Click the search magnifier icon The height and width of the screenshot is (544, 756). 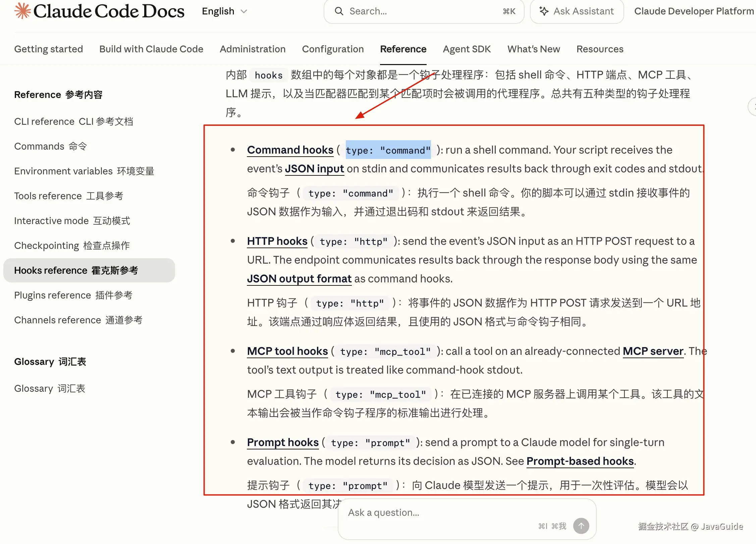pos(339,11)
